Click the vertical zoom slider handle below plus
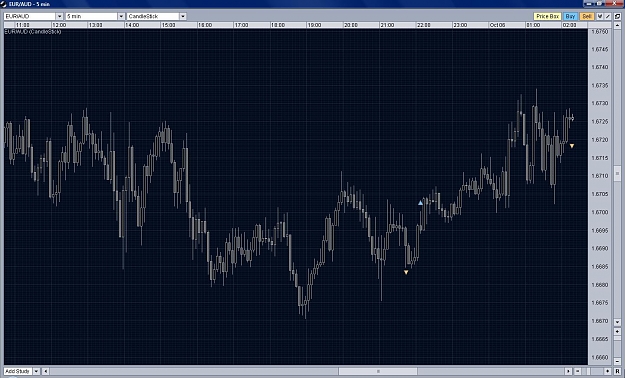This screenshot has height=378, width=625. (617, 338)
